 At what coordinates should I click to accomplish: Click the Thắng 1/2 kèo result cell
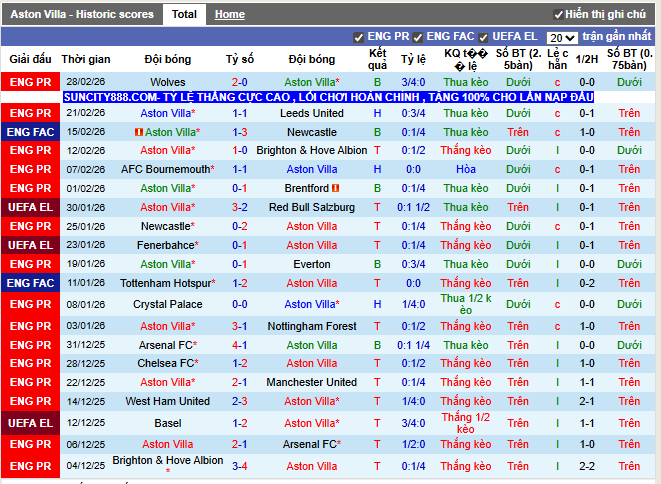pyautogui.click(x=466, y=423)
